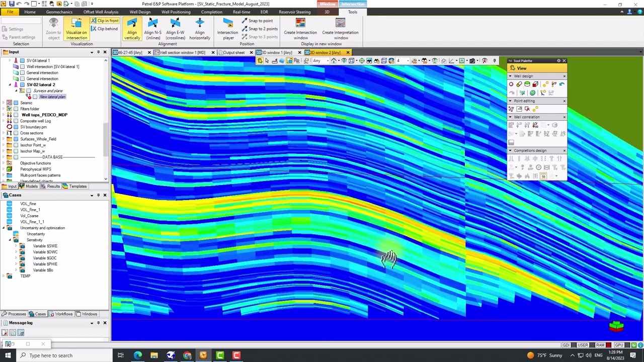Collapse SV-02 lateral 2 node

pyautogui.click(x=10, y=84)
